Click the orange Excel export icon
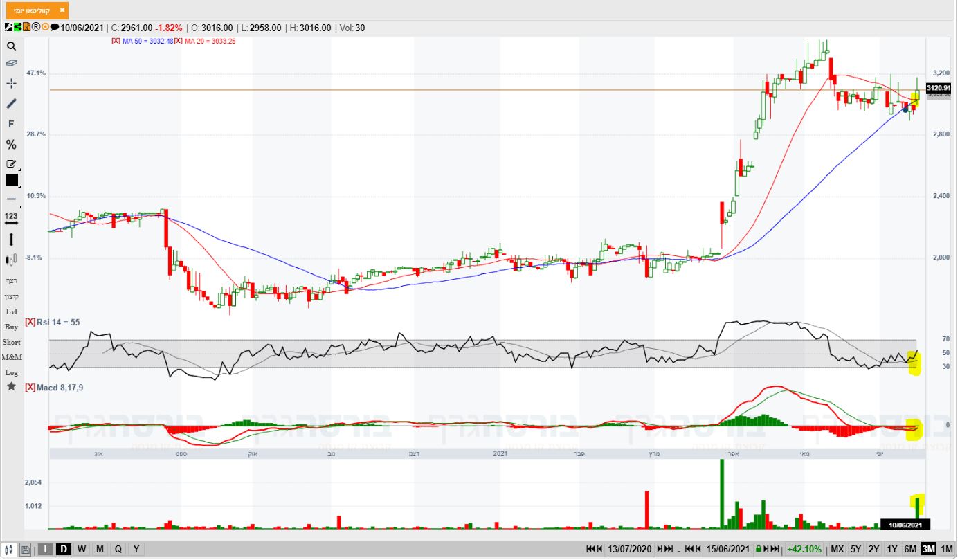Viewport: 960px width, 560px height. tap(26, 28)
